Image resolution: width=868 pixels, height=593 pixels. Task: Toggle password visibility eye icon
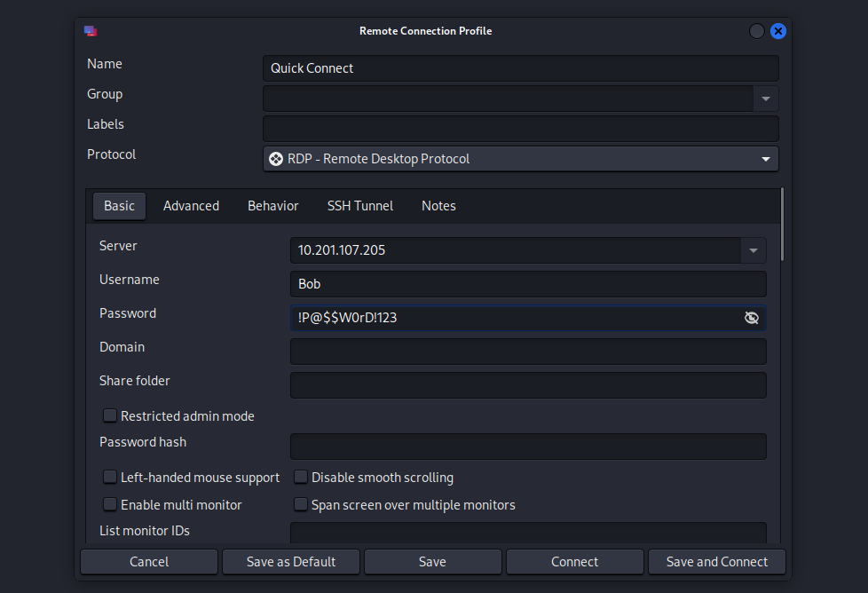[x=752, y=318]
